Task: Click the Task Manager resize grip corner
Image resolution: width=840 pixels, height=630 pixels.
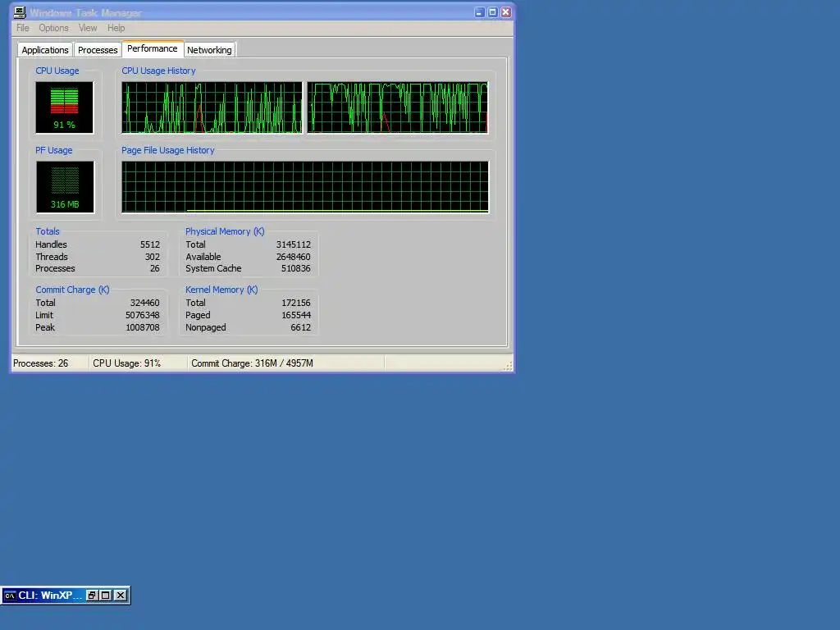Action: tap(508, 366)
